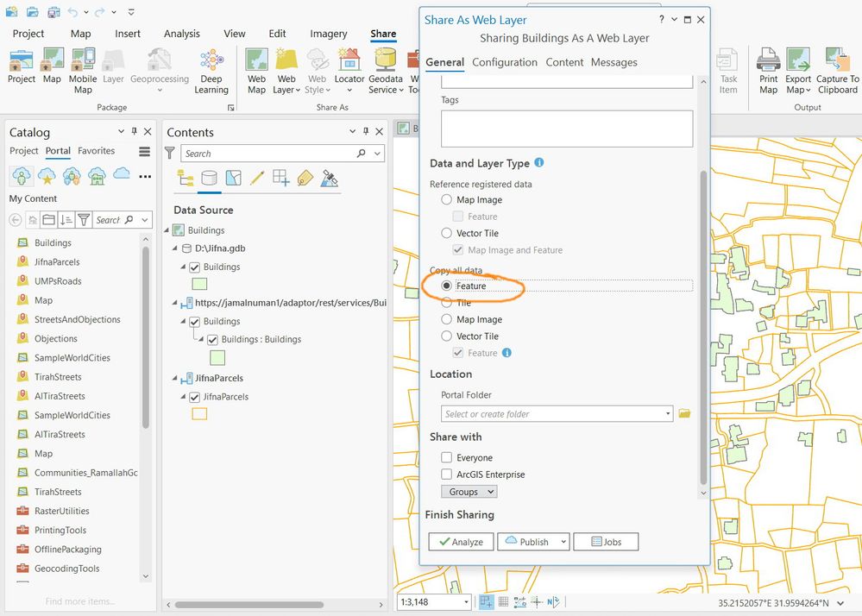This screenshot has height=616, width=862.
Task: Click inside the Tags input box
Action: click(567, 129)
